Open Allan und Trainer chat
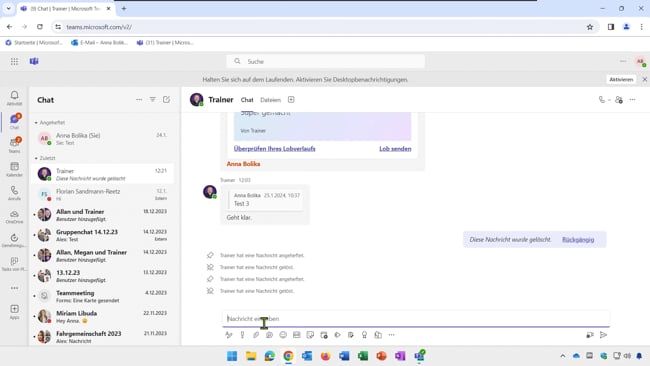Image resolution: width=650 pixels, height=366 pixels. coord(102,215)
